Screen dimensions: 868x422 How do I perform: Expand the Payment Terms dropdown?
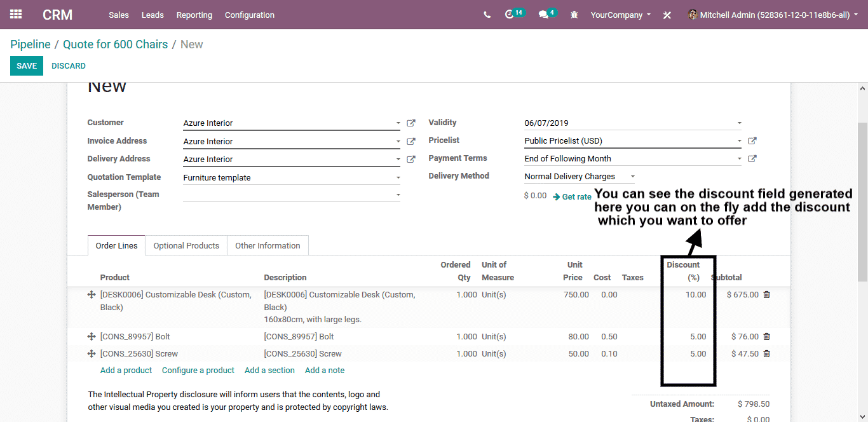739,159
